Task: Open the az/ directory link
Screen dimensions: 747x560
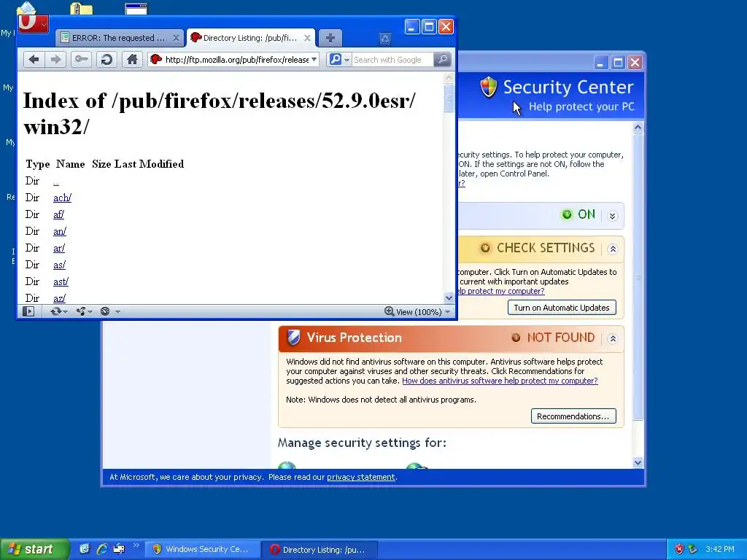Action: [60, 298]
